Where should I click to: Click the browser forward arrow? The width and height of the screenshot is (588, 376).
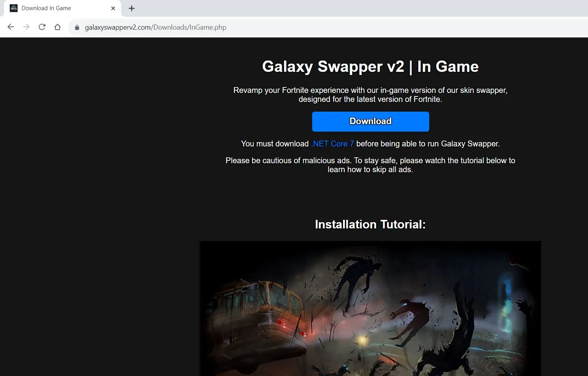27,27
